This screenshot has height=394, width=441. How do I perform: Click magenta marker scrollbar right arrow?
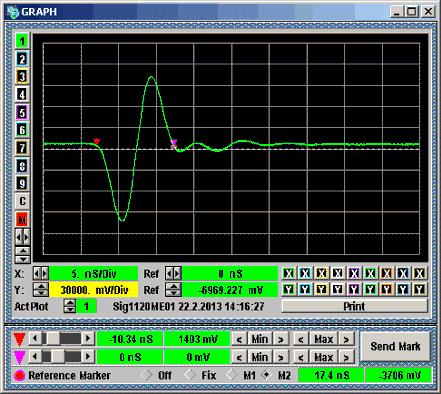pyautogui.click(x=88, y=356)
